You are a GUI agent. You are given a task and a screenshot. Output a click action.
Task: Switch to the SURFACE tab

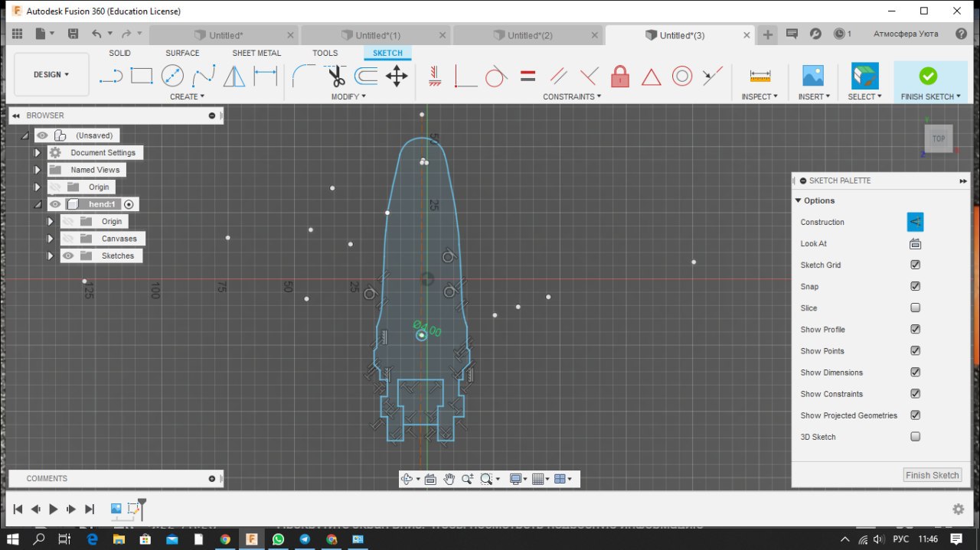(182, 53)
